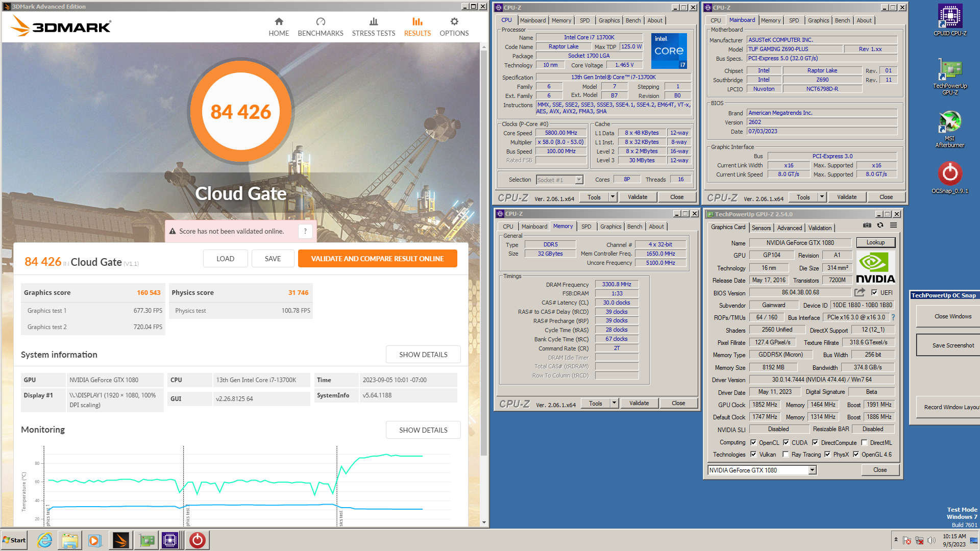
Task: Click the 3DMark scrollbar up arrow
Action: click(484, 46)
